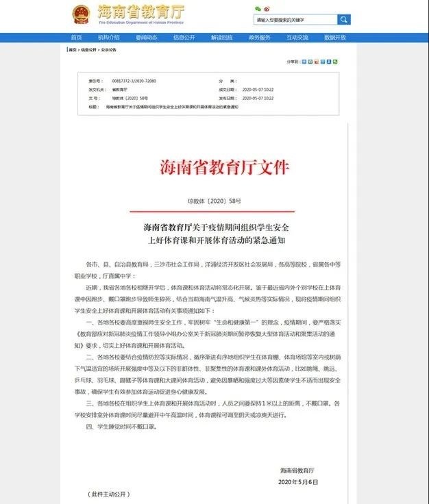Click the 分享到 label
The width and height of the screenshot is (429, 504).
point(293,62)
